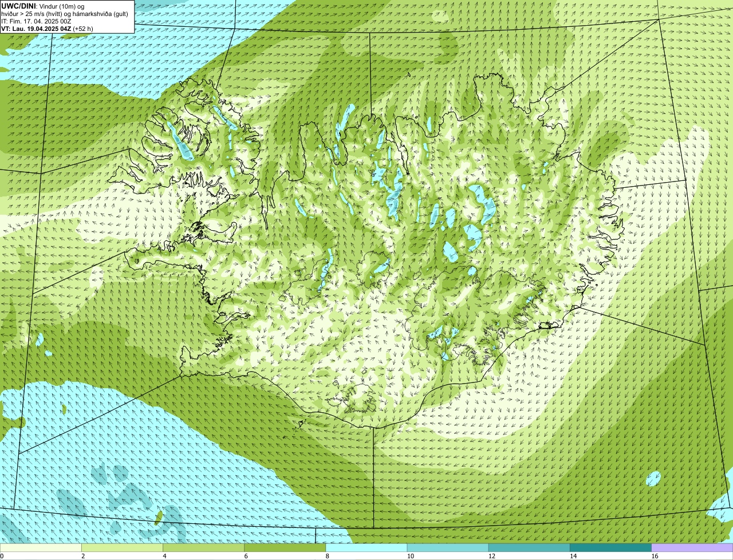The width and height of the screenshot is (733, 560).
Task: Click the legend label "2"
Action: [83, 556]
